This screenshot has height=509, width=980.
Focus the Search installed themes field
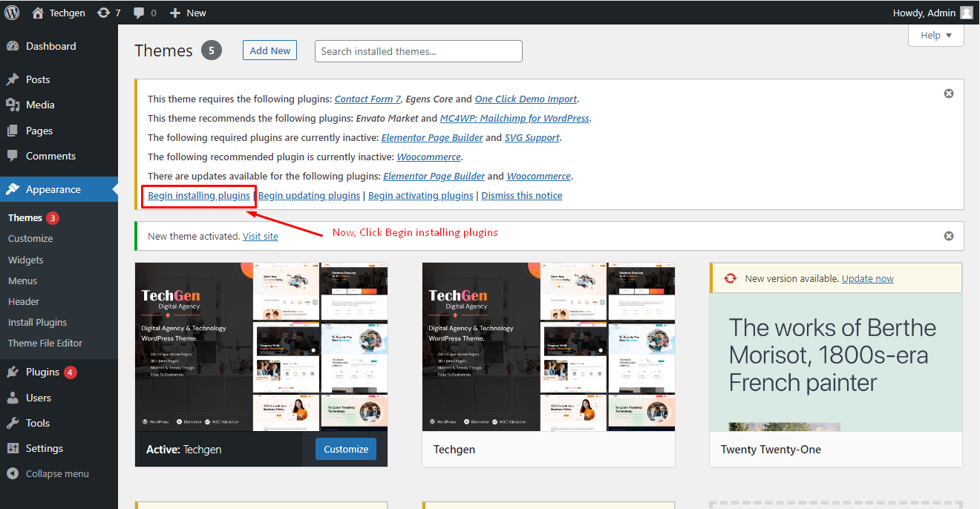coord(419,51)
